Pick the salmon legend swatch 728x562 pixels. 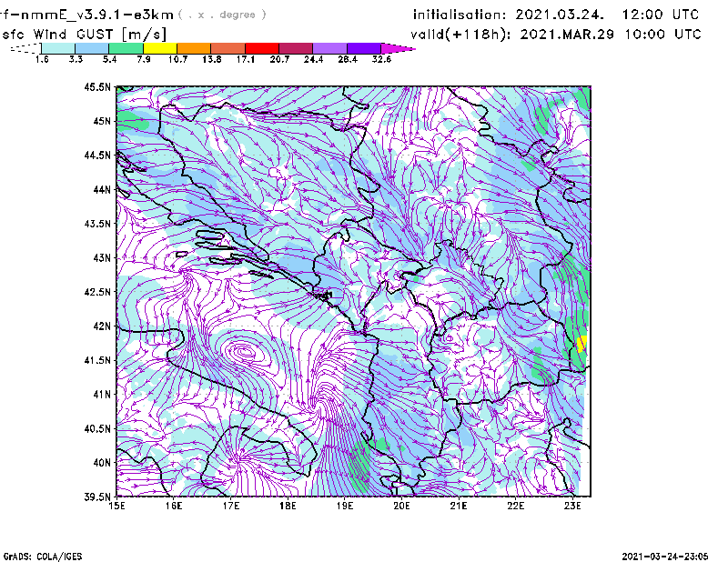click(228, 48)
